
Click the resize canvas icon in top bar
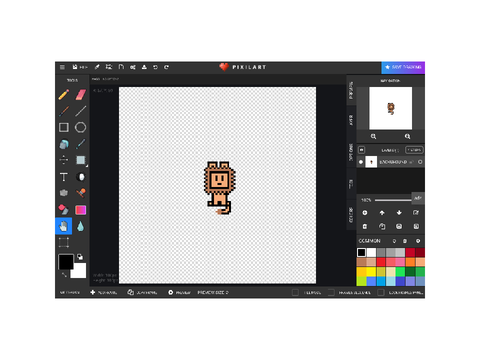point(109,67)
